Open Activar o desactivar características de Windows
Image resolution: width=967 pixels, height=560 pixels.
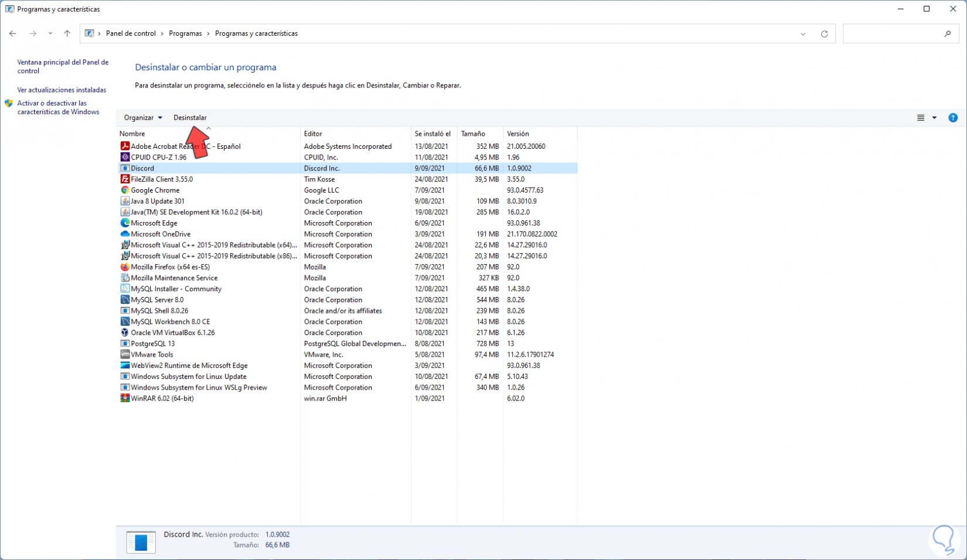click(58, 107)
